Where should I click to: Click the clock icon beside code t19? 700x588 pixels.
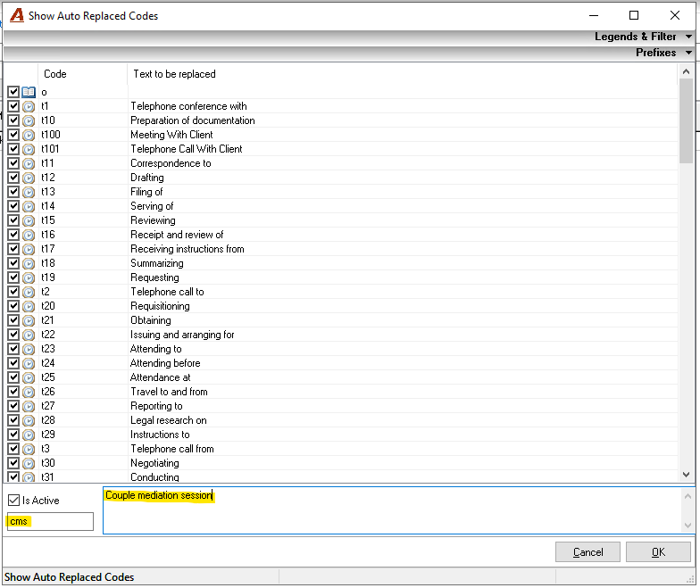point(29,278)
